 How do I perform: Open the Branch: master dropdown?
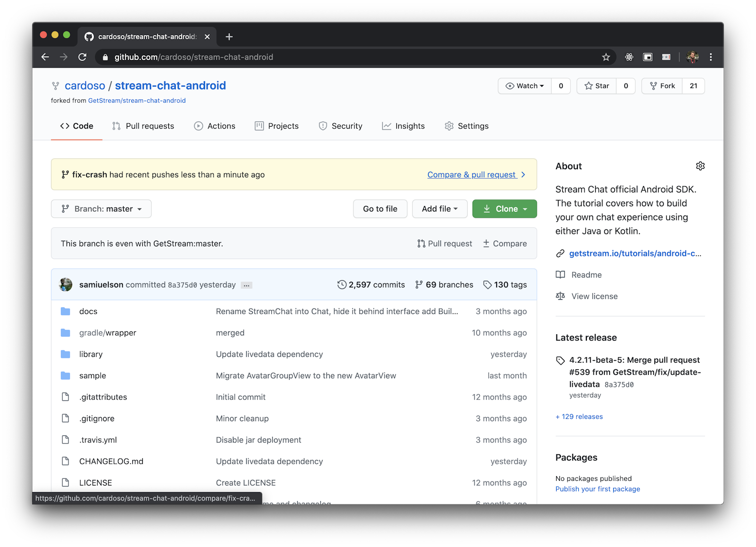click(101, 208)
